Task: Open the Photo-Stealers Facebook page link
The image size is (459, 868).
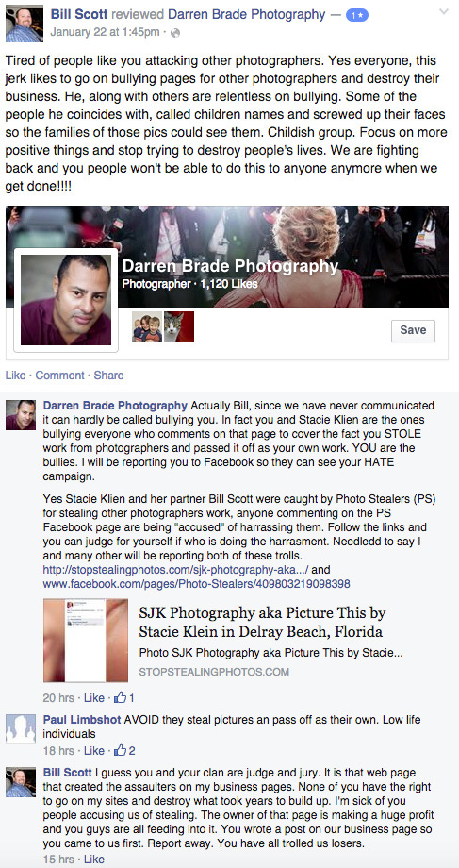Action: pyautogui.click(x=196, y=583)
